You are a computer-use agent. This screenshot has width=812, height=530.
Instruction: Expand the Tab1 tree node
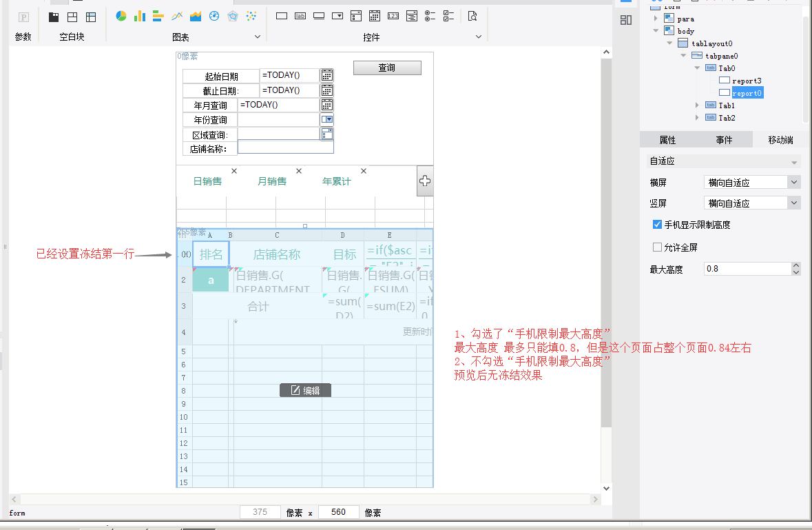(x=697, y=105)
